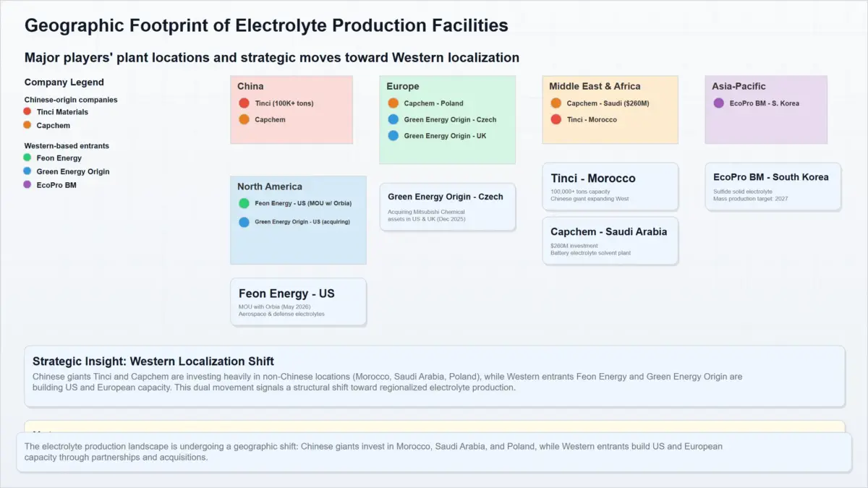
Task: Click the Asia-Pacific region heading
Action: coord(739,87)
